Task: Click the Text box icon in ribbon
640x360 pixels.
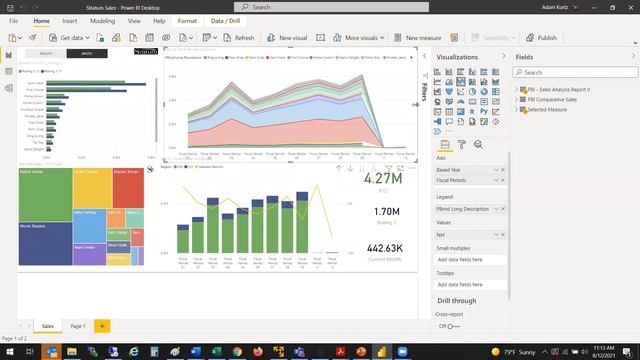Action: (x=320, y=38)
